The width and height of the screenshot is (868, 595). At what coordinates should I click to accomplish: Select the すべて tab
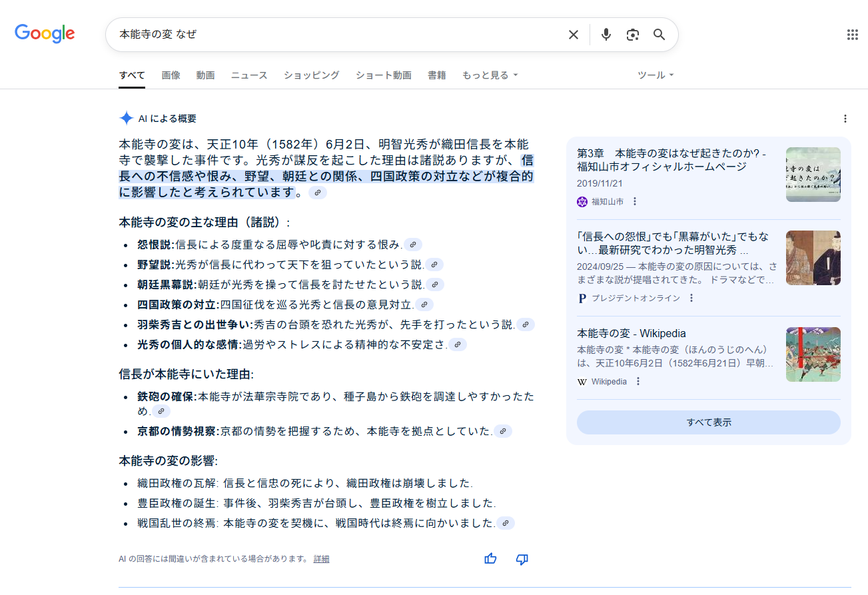132,75
